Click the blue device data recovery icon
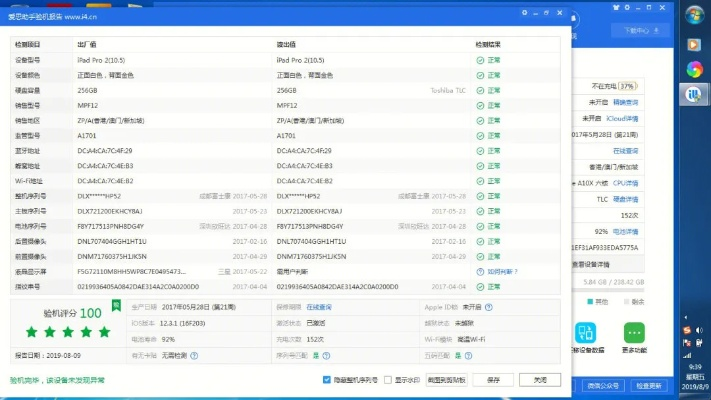This screenshot has width=711, height=400. click(585, 332)
